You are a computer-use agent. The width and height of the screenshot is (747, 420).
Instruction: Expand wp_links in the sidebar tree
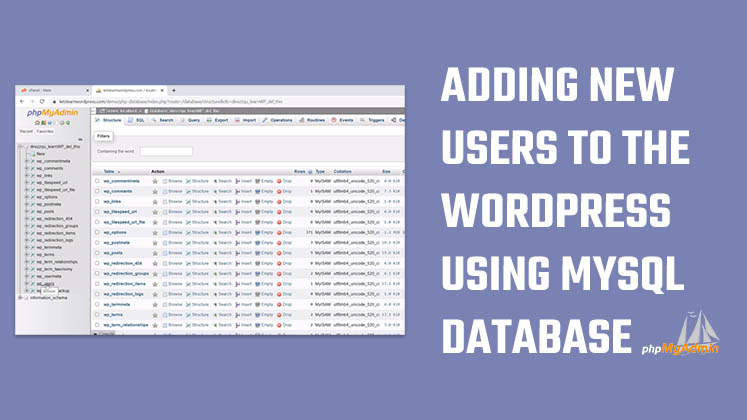(27, 176)
